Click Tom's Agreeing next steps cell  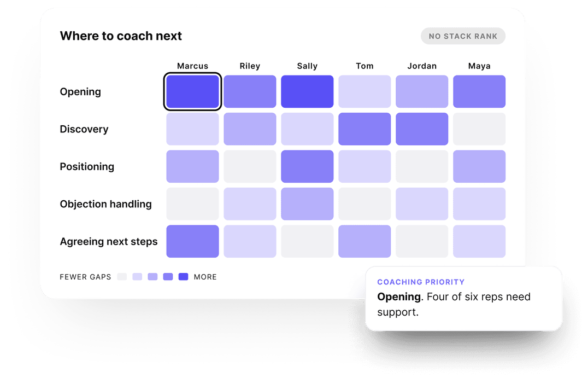pos(364,241)
